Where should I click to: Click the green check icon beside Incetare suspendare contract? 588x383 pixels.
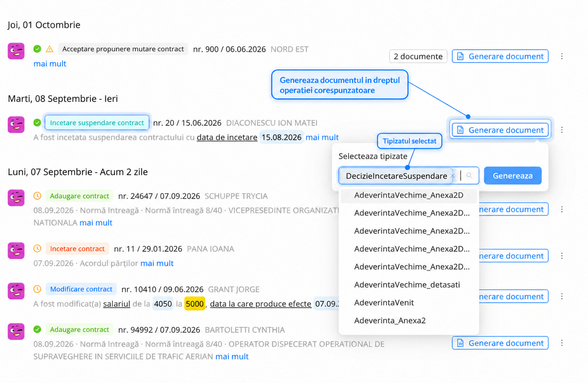[x=37, y=123]
